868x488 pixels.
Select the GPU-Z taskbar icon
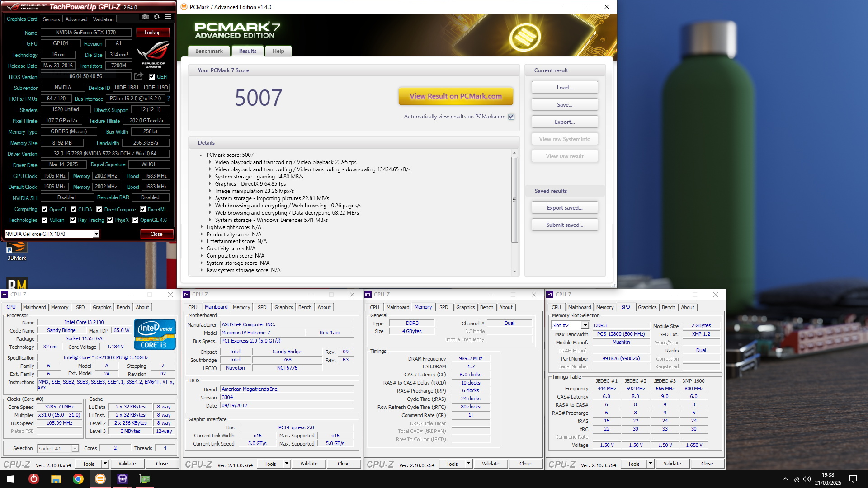[x=145, y=479]
